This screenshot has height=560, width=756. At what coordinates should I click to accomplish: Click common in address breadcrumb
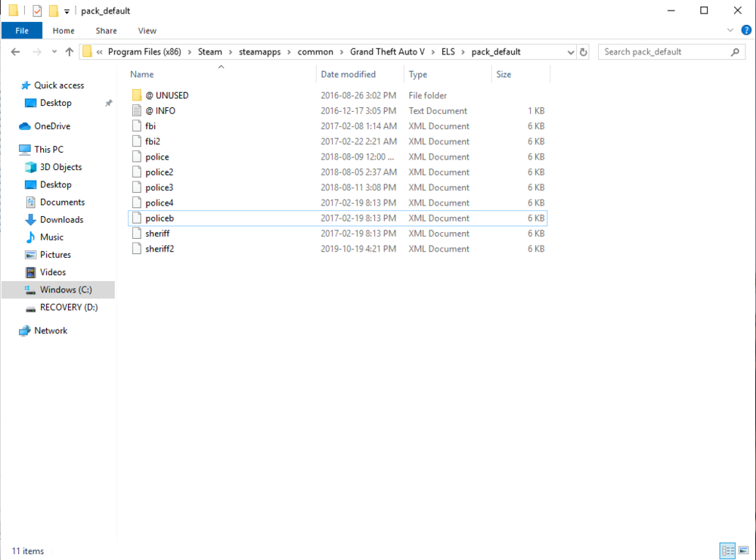click(x=314, y=51)
